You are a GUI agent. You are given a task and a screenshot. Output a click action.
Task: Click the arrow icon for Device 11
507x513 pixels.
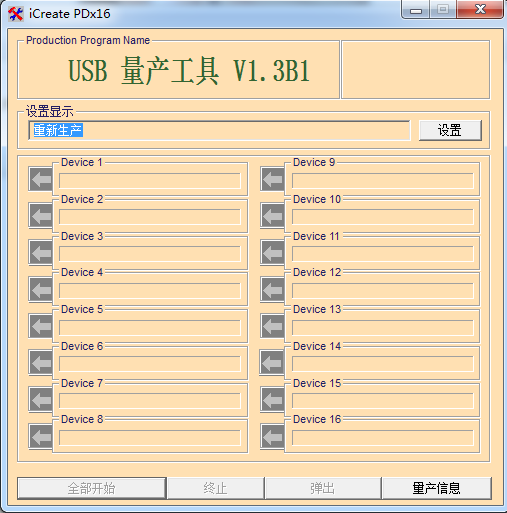(x=272, y=252)
